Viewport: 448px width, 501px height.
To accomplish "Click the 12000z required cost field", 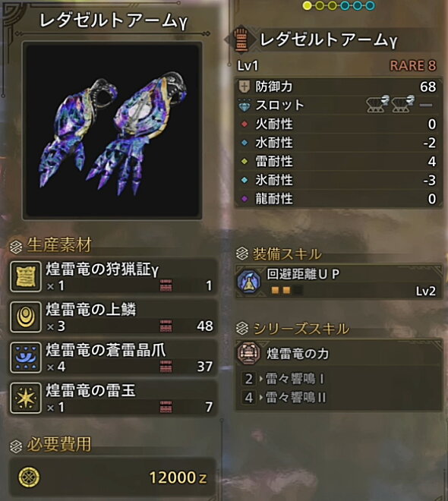I will pyautogui.click(x=113, y=477).
